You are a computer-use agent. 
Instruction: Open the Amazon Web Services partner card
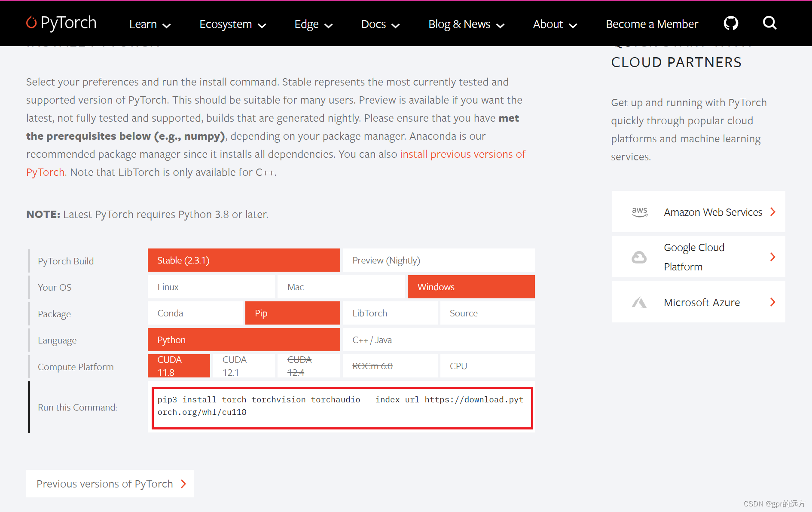tap(699, 212)
